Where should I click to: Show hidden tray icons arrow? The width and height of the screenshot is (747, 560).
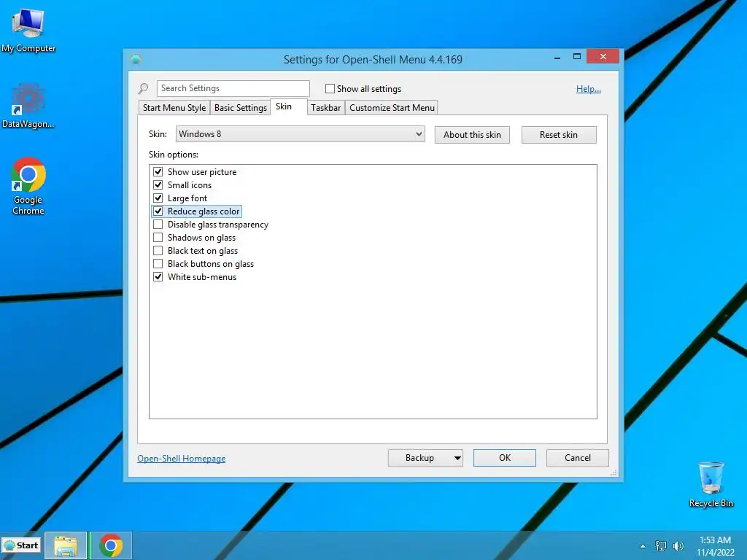643,546
